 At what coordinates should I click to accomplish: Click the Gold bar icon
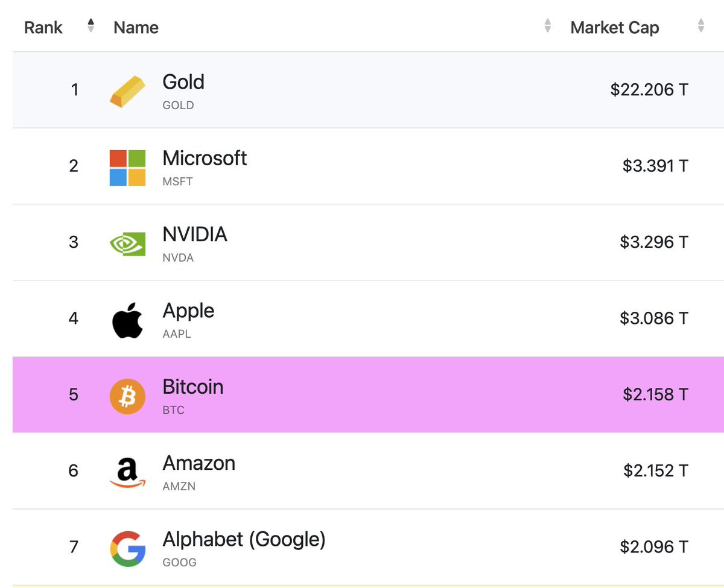pyautogui.click(x=127, y=90)
